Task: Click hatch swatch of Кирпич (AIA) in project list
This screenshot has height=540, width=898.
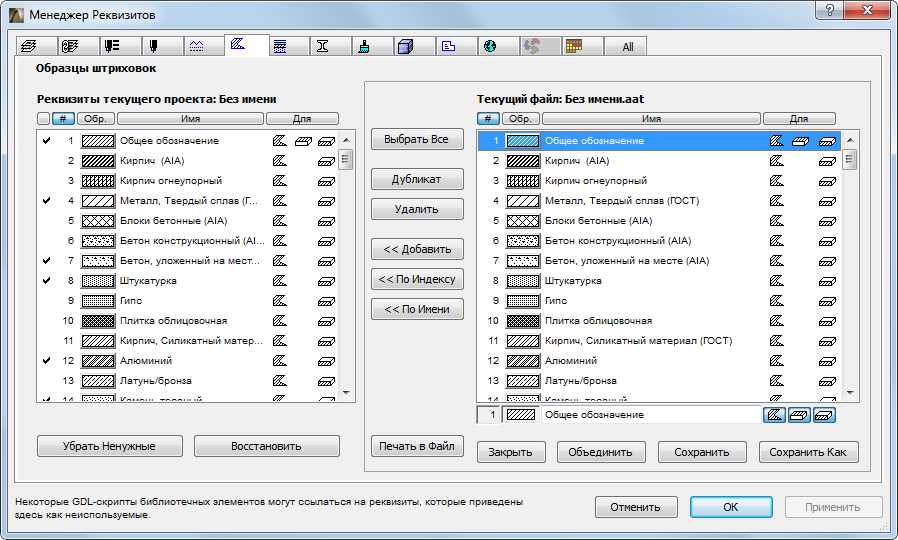Action: pos(97,161)
